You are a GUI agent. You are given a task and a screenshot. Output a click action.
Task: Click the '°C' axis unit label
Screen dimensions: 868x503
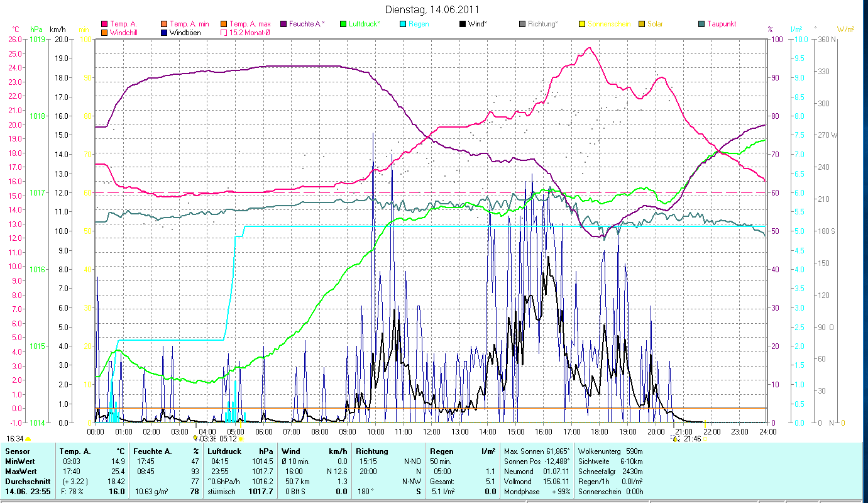16,30
